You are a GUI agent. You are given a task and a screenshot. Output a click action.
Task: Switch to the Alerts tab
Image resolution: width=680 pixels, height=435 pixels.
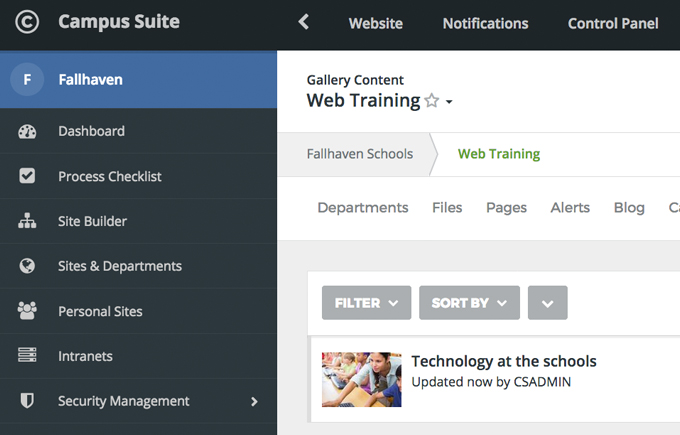[x=570, y=208]
